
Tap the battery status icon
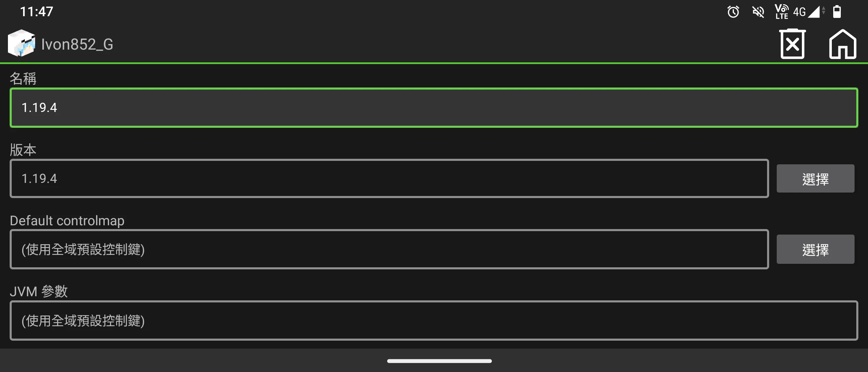pyautogui.click(x=837, y=12)
